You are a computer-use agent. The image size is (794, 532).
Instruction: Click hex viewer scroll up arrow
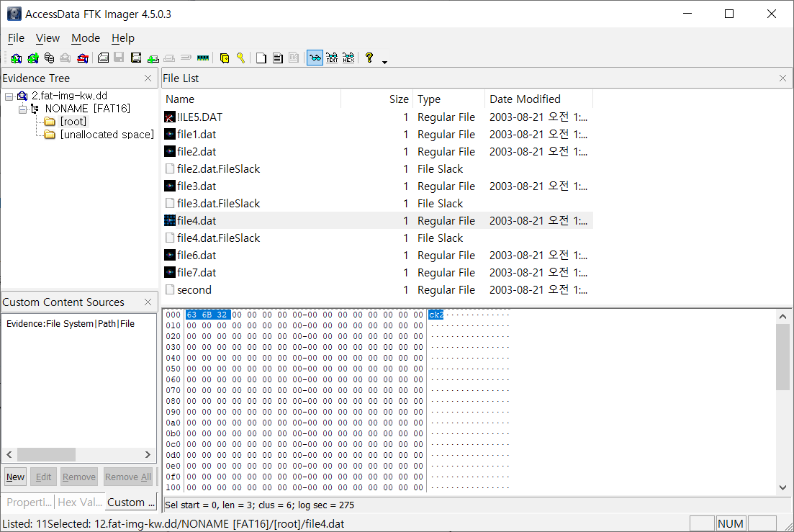tap(783, 316)
